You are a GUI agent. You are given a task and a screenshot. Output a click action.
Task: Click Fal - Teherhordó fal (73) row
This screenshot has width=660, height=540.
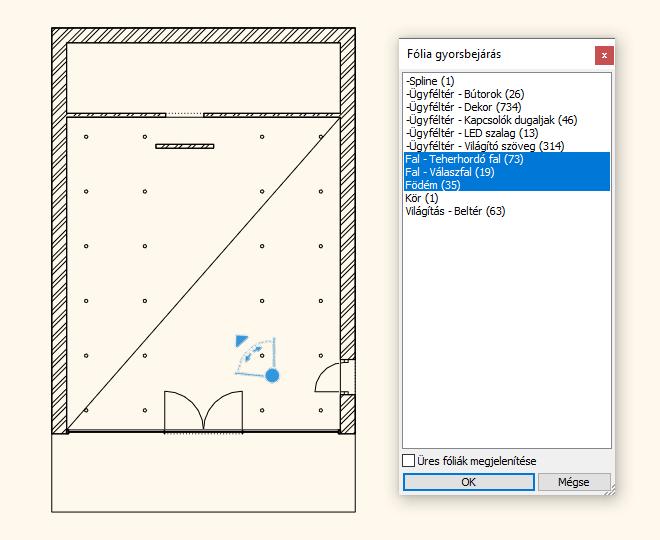click(x=507, y=159)
